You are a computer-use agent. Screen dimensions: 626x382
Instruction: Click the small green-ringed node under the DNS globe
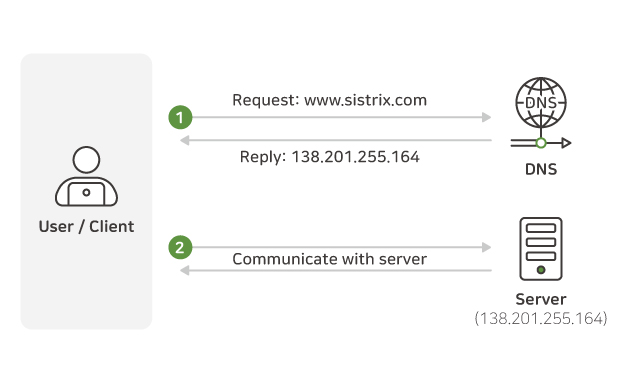coord(541,143)
